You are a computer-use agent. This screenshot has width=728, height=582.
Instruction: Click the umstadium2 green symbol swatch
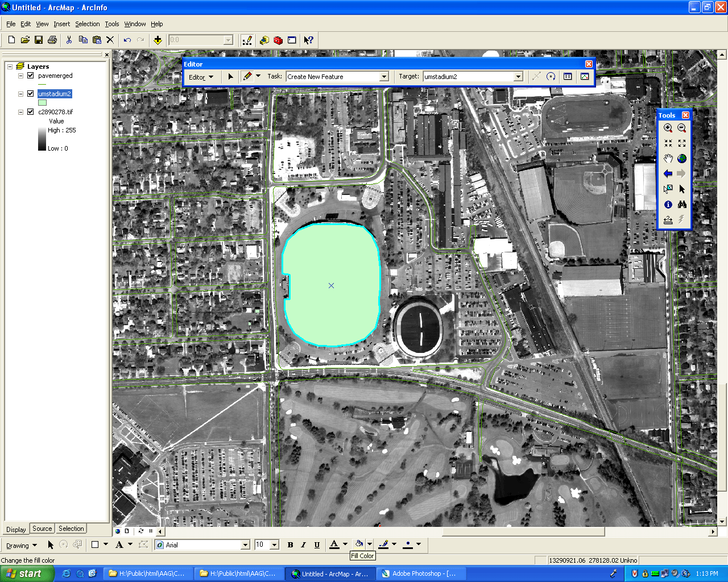coord(42,103)
